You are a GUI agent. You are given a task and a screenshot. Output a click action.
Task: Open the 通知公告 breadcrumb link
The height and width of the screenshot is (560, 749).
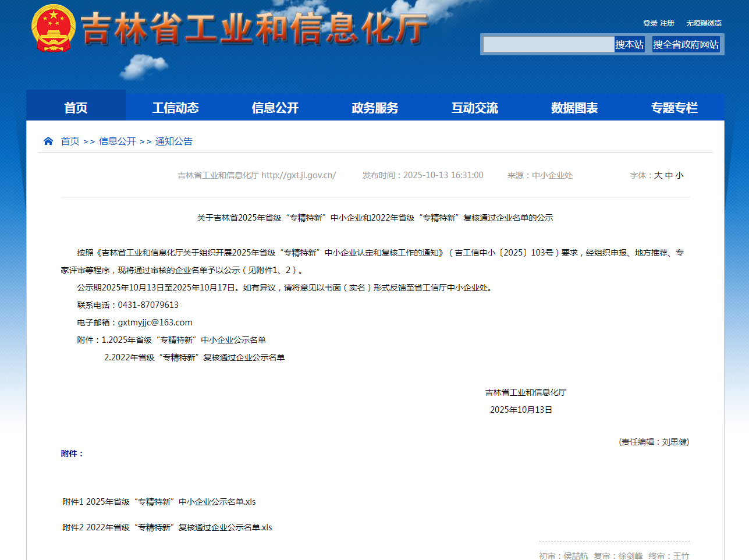point(173,140)
